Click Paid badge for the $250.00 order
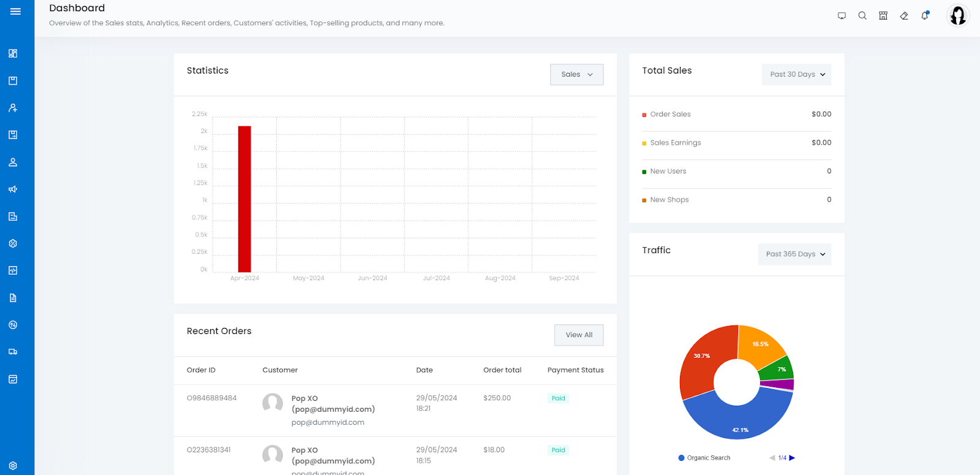This screenshot has height=475, width=980. 558,398
